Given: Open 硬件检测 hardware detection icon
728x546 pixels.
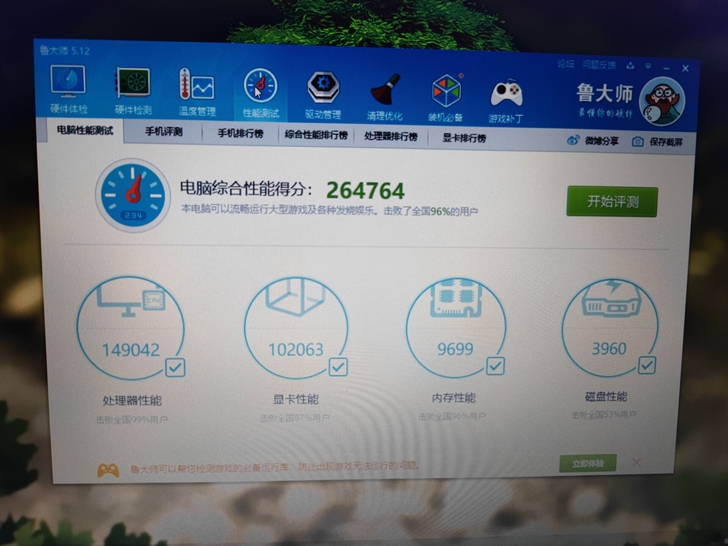Looking at the screenshot, I should [133, 90].
